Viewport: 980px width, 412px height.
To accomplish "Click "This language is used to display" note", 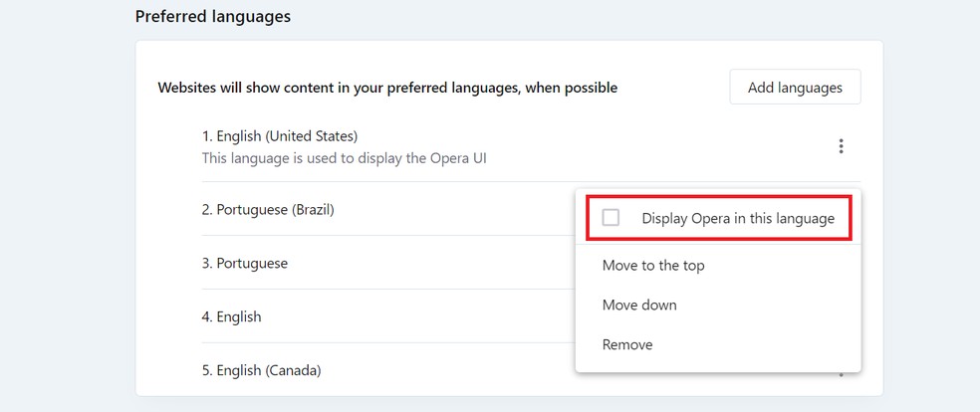I will point(344,157).
